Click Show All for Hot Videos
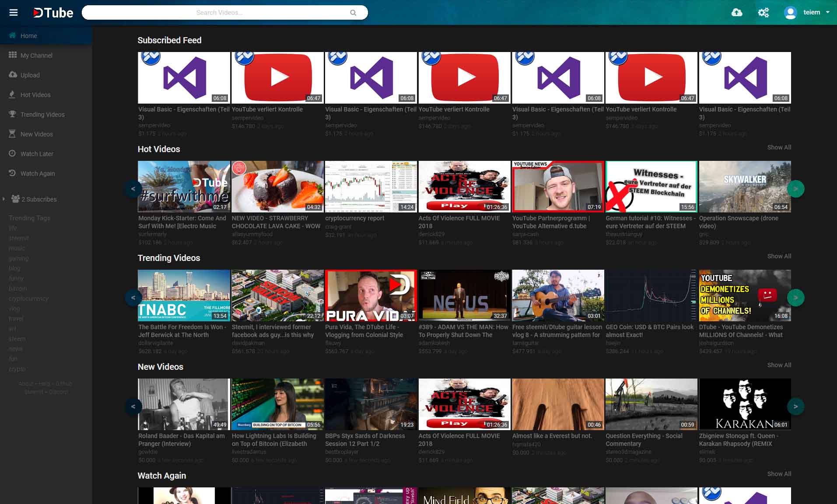 pos(779,147)
